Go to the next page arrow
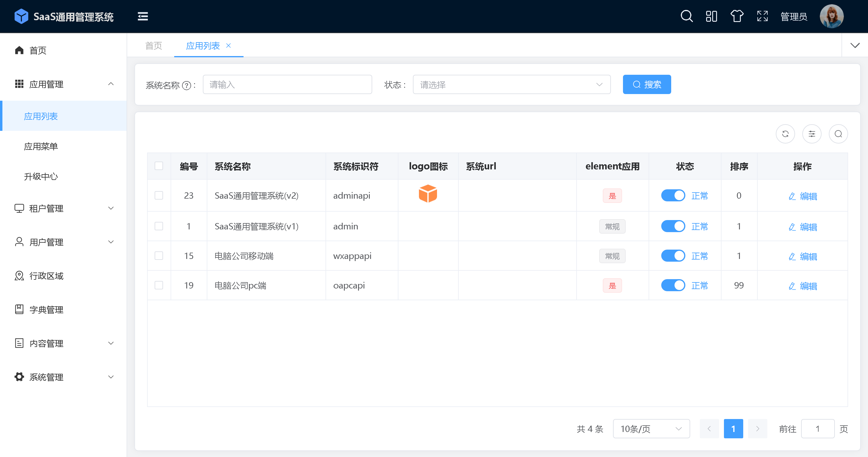Viewport: 868px width, 457px height. (757, 429)
